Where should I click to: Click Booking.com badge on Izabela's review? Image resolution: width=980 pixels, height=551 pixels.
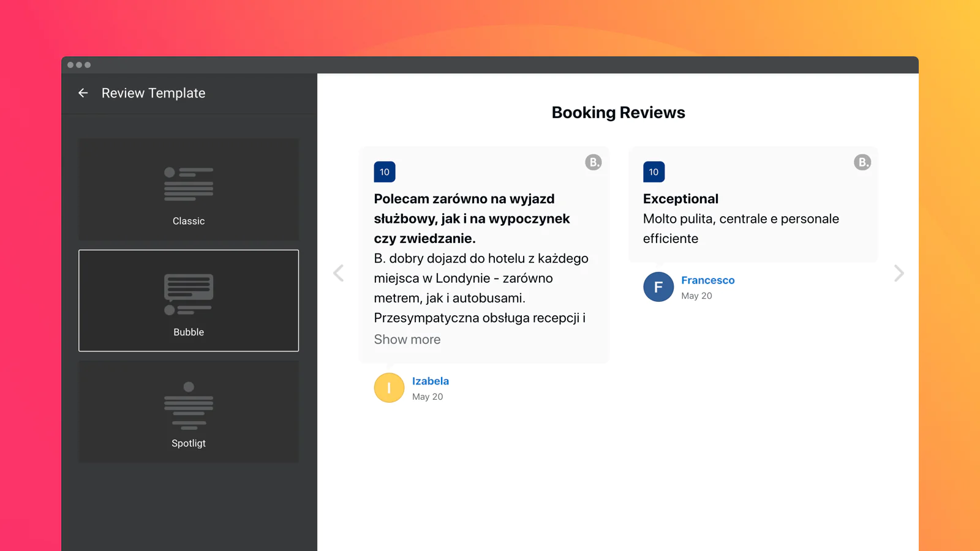coord(593,162)
